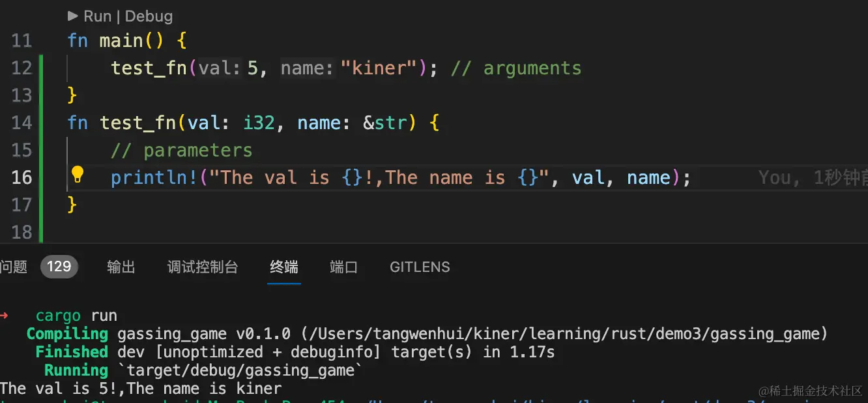Click the test_fn call on line 12

point(149,68)
